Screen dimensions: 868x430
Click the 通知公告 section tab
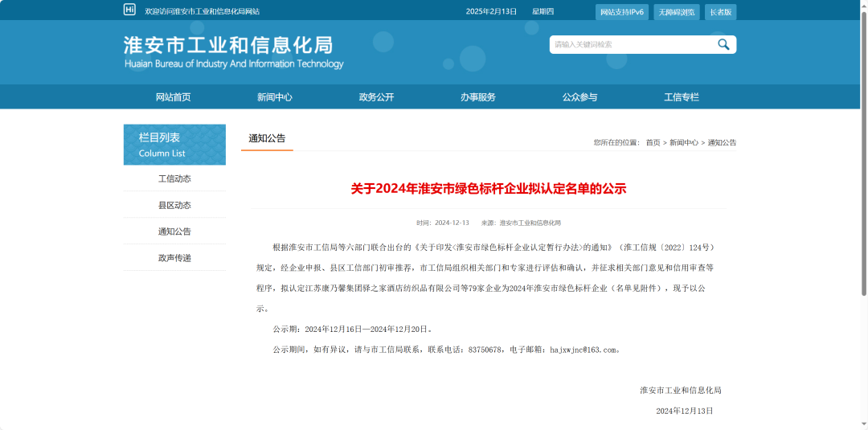[267, 138]
